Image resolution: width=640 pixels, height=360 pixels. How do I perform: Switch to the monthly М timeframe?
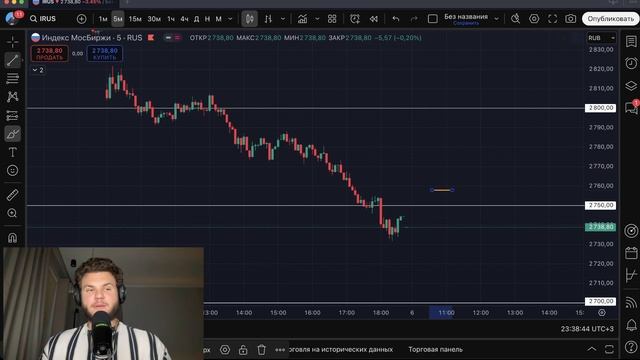[x=218, y=19]
